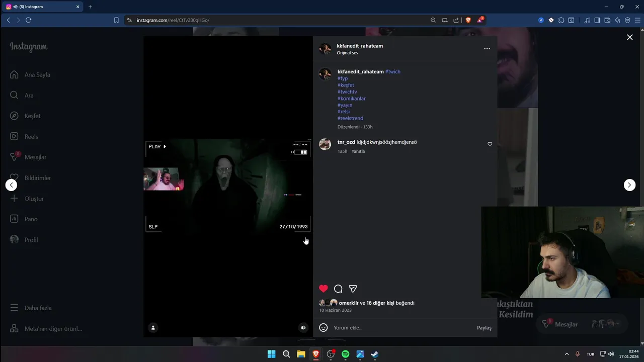Click the floating Mesajlar widget
644x362 pixels.
pyautogui.click(x=582, y=324)
